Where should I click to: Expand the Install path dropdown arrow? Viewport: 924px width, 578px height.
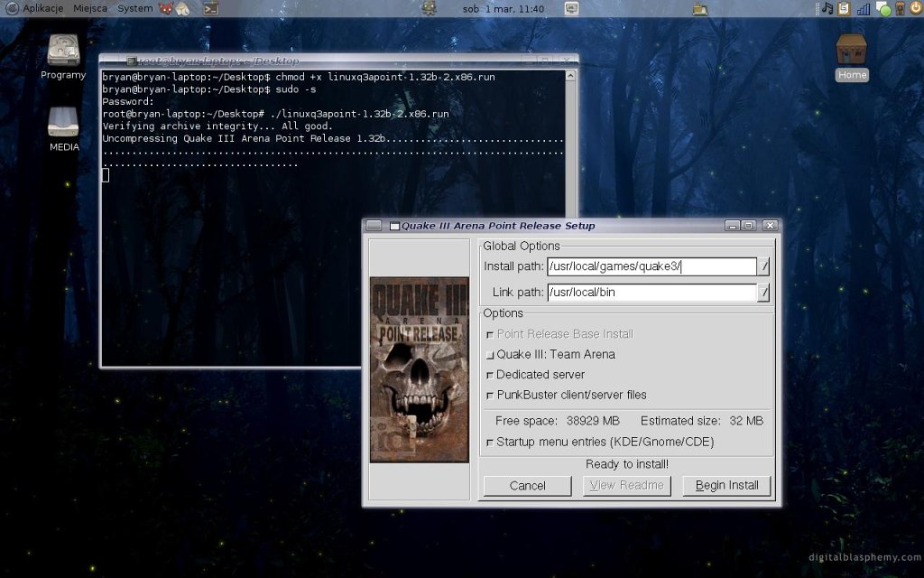tap(763, 266)
